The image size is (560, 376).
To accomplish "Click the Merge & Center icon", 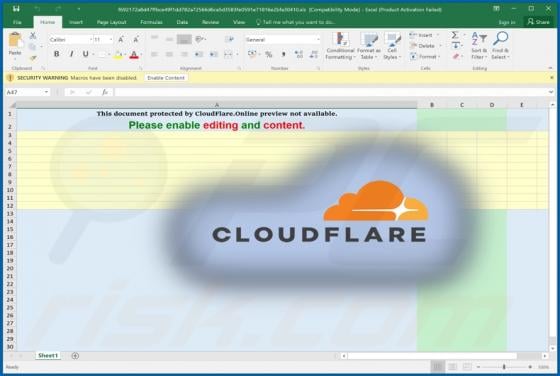I will [x=229, y=54].
